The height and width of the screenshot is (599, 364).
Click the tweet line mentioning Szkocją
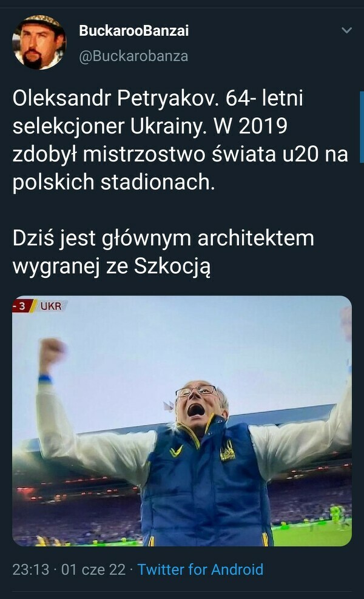[112, 268]
